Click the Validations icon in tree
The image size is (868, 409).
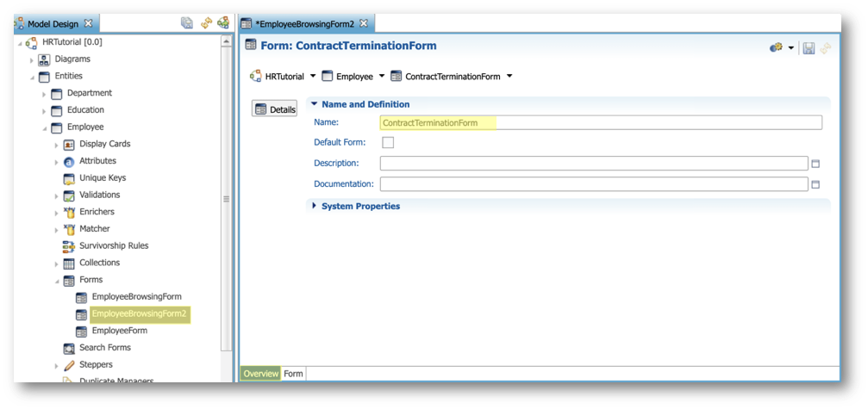(69, 195)
